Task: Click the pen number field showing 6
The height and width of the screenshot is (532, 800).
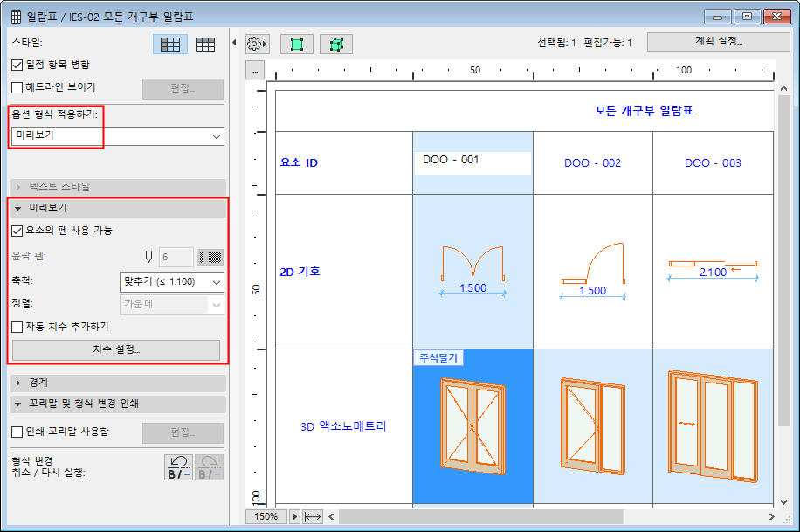Action: point(176,257)
